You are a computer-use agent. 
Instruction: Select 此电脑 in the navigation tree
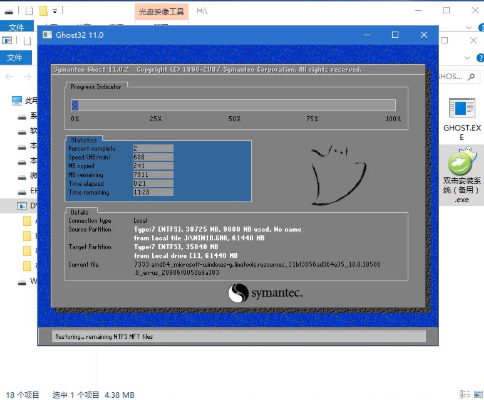coord(24,100)
